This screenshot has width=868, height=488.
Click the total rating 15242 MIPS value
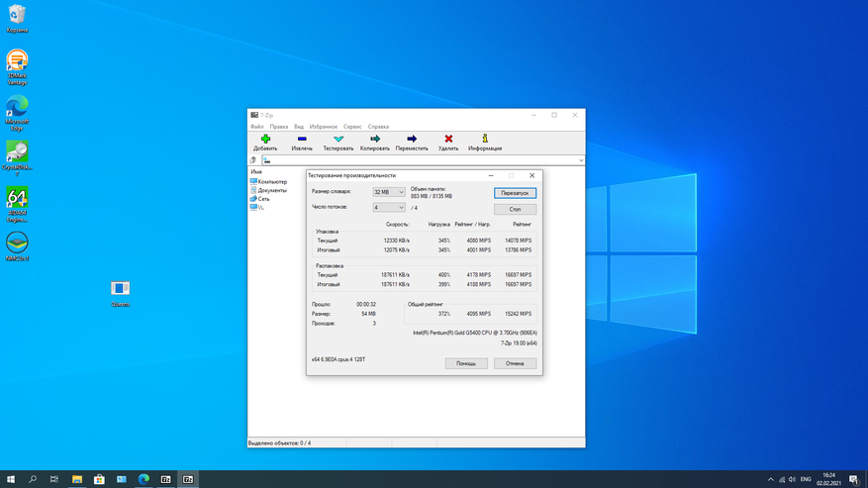click(518, 314)
